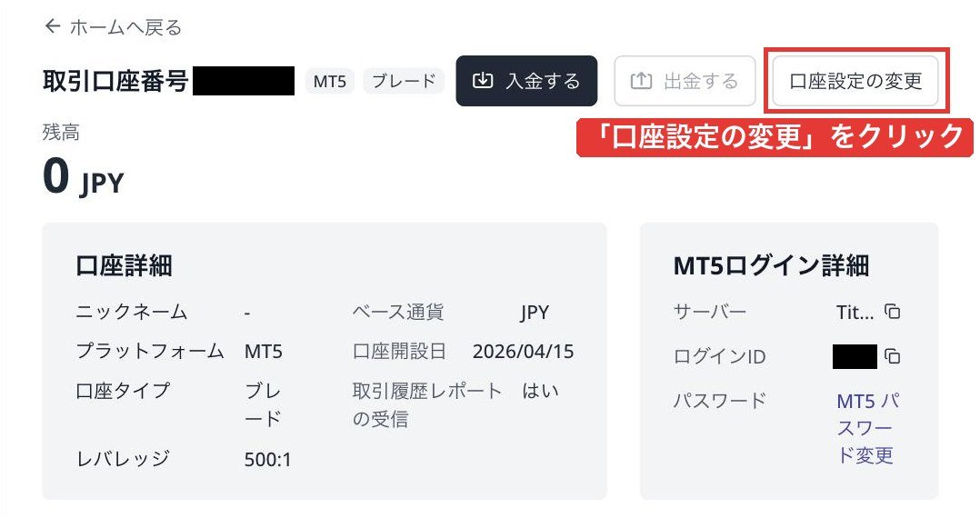This screenshot has height=518, width=980.
Task: Open 口座設定の変更 account settings button
Action: pos(855,81)
